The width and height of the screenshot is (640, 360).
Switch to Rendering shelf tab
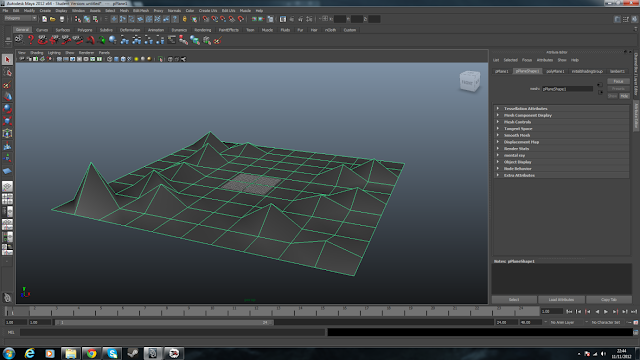202,30
